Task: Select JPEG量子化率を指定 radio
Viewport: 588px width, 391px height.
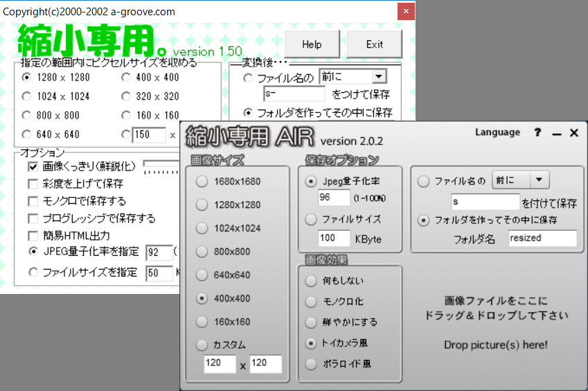Action: click(33, 252)
